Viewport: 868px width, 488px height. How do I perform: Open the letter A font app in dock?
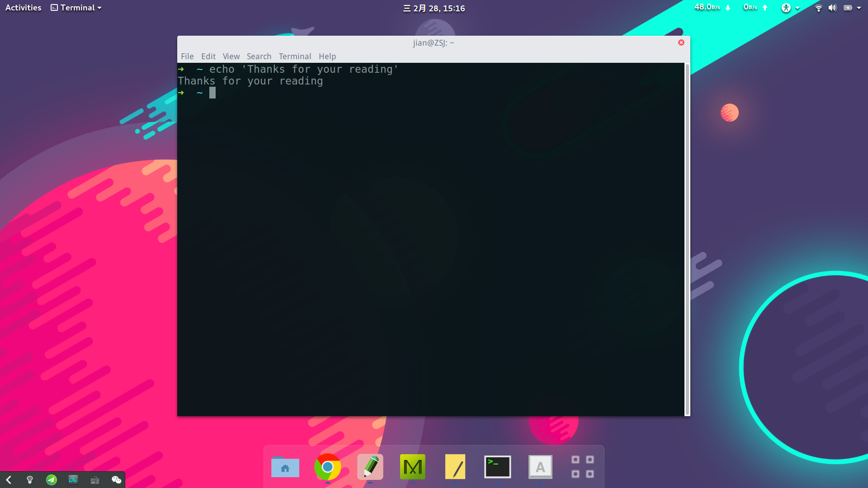coord(540,467)
